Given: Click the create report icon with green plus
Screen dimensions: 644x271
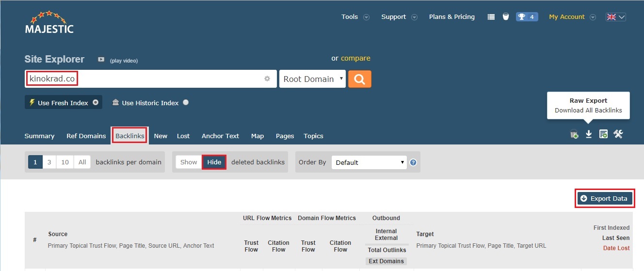Looking at the screenshot, I should pos(603,134).
